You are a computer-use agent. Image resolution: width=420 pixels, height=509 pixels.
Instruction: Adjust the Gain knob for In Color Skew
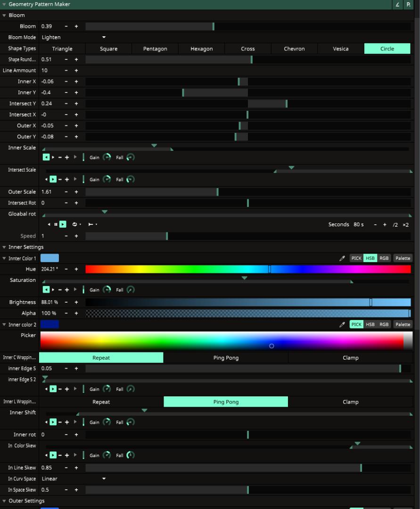pyautogui.click(x=107, y=455)
